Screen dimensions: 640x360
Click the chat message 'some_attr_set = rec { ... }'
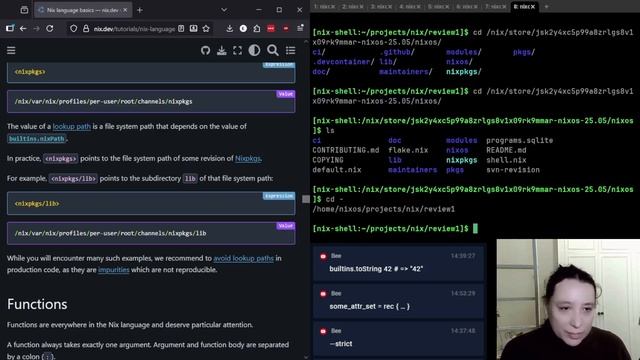tap(399, 301)
